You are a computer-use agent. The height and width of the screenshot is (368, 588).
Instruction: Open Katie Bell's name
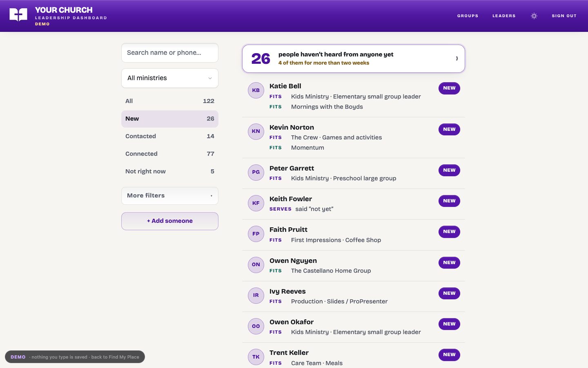285,86
